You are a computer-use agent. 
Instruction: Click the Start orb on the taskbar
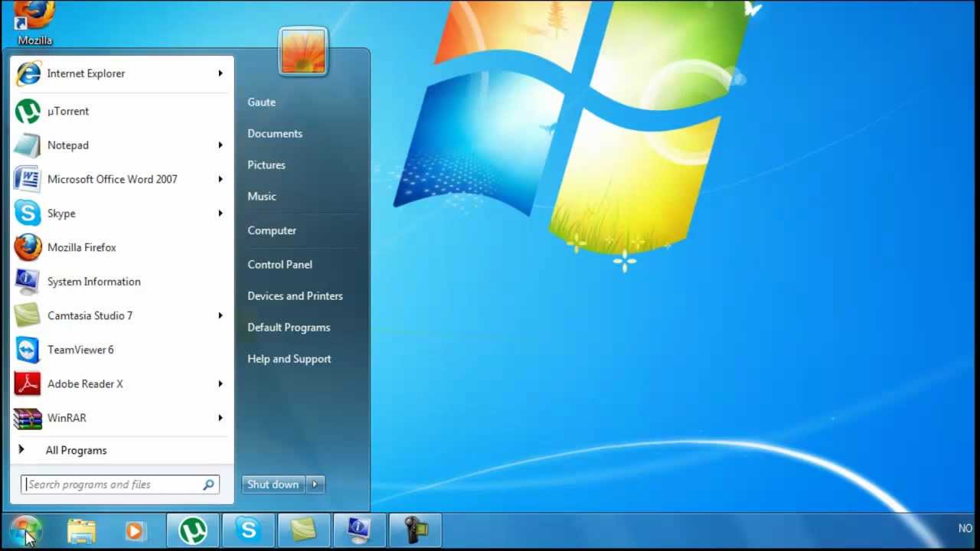pyautogui.click(x=25, y=530)
